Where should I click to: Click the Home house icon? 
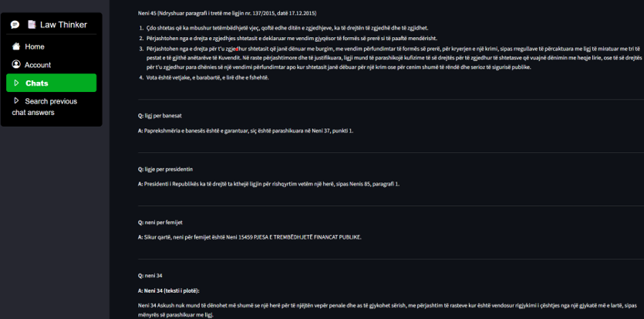[16, 46]
